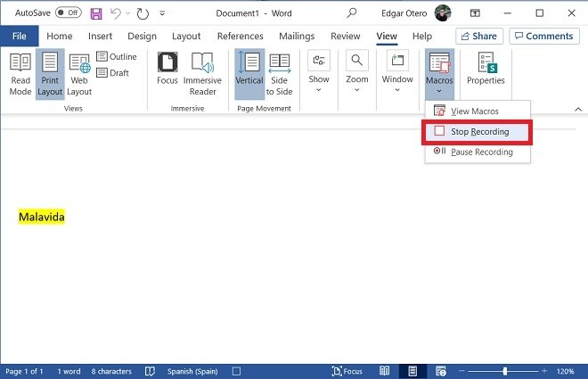Click the View tab

[387, 36]
